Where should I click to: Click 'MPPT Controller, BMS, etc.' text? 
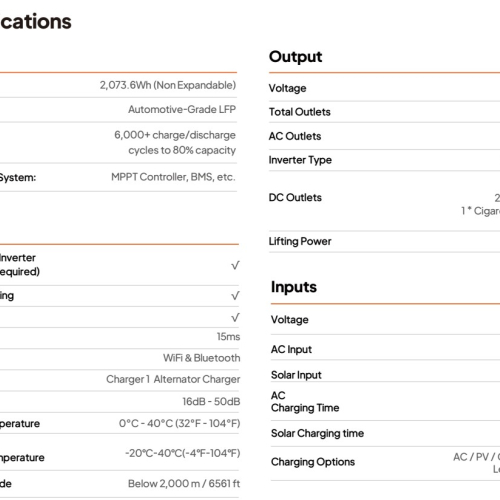pos(173,177)
